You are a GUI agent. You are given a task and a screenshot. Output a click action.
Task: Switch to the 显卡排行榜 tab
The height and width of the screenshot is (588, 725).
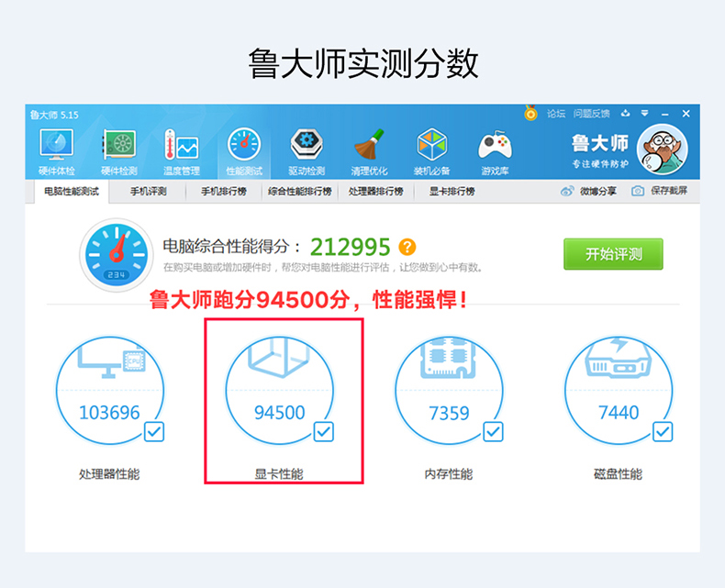452,192
